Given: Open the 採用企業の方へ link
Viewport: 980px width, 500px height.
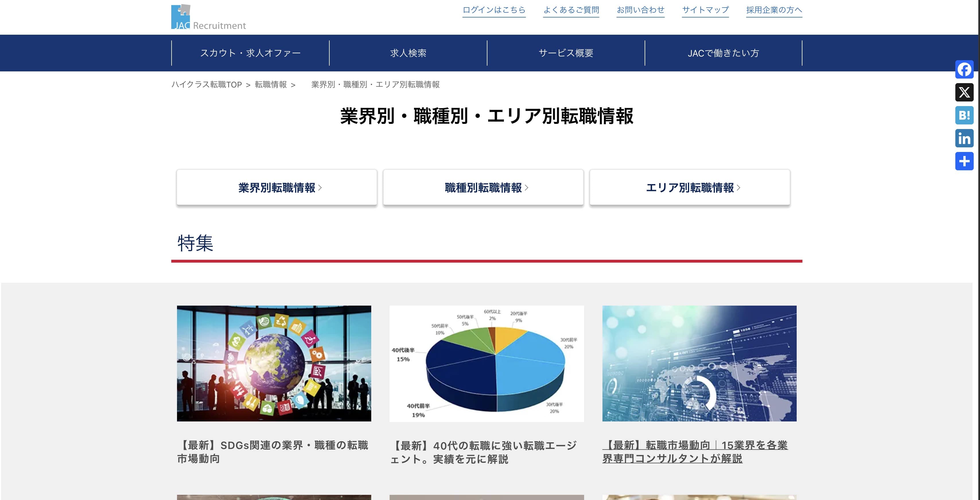Looking at the screenshot, I should pyautogui.click(x=774, y=10).
